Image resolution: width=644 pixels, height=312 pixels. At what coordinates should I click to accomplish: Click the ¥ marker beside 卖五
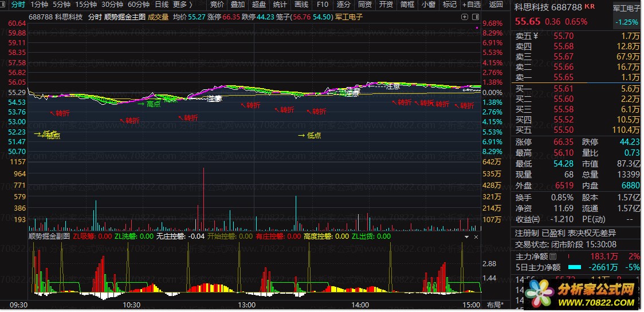536,35
